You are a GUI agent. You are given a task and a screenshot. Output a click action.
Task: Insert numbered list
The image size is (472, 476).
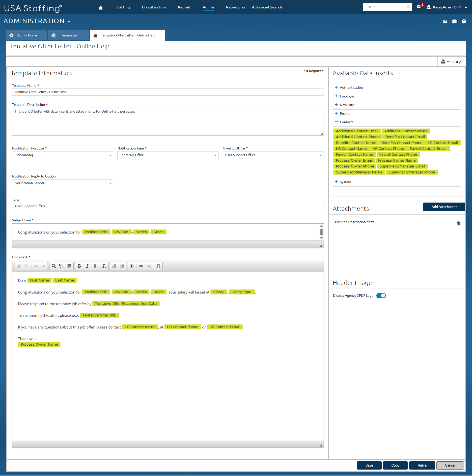coord(114,266)
